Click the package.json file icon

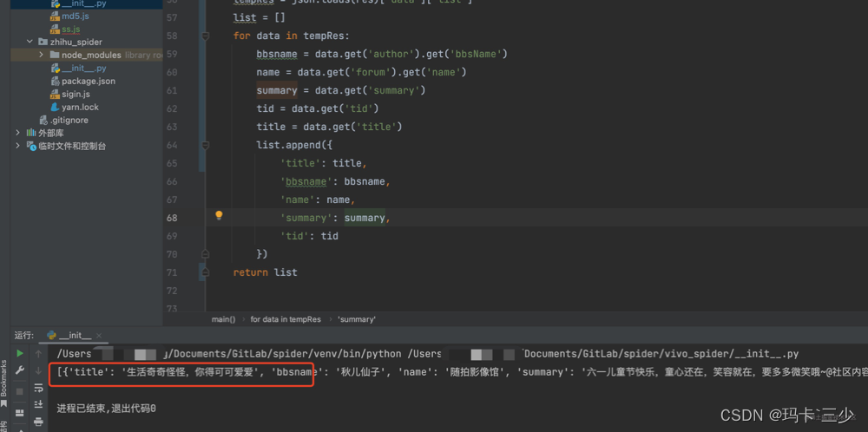click(x=55, y=81)
